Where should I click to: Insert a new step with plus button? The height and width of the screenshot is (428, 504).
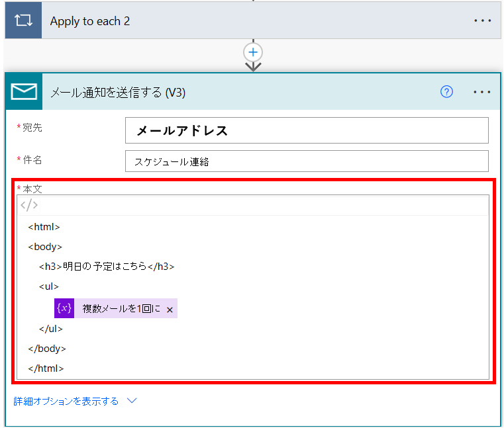pyautogui.click(x=253, y=52)
